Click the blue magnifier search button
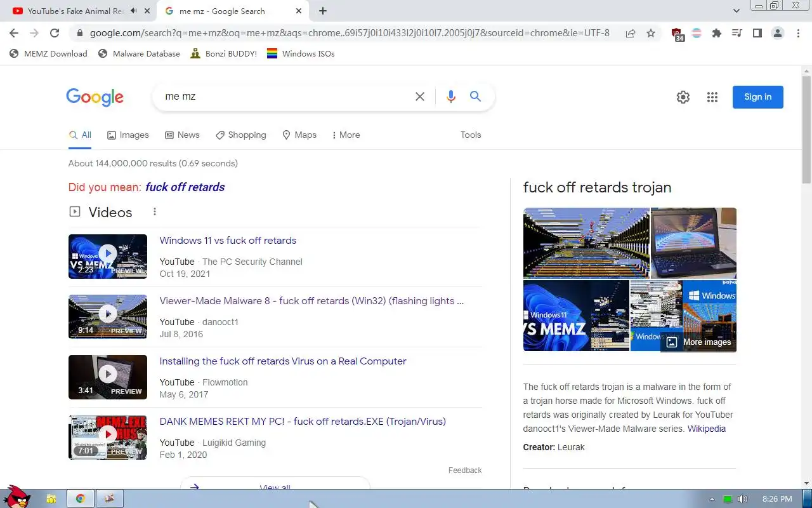 (475, 97)
